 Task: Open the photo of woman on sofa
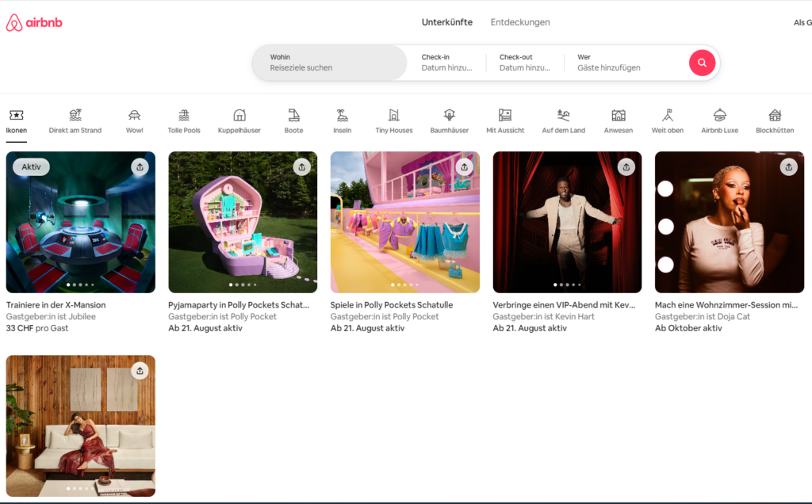click(x=80, y=426)
